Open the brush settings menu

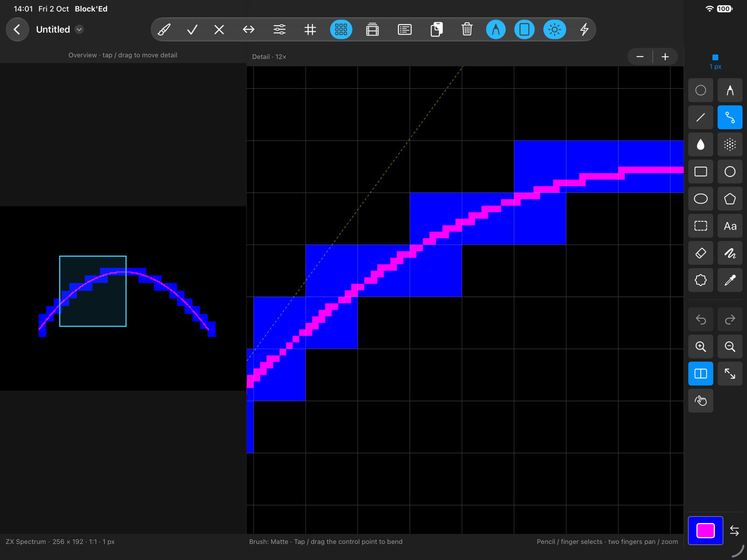coord(164,29)
